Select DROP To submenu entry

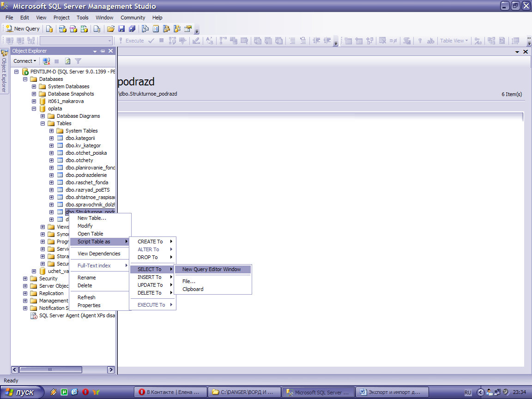[152, 257]
